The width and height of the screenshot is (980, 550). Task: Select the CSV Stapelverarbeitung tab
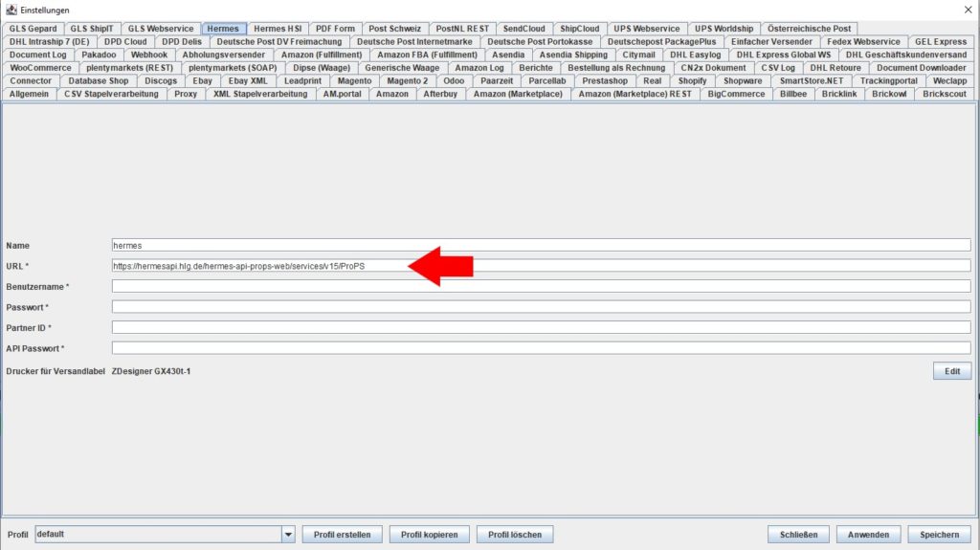111,95
